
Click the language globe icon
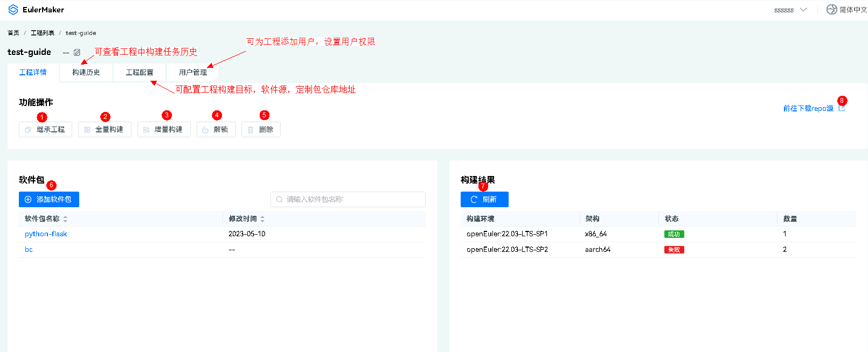pyautogui.click(x=831, y=10)
